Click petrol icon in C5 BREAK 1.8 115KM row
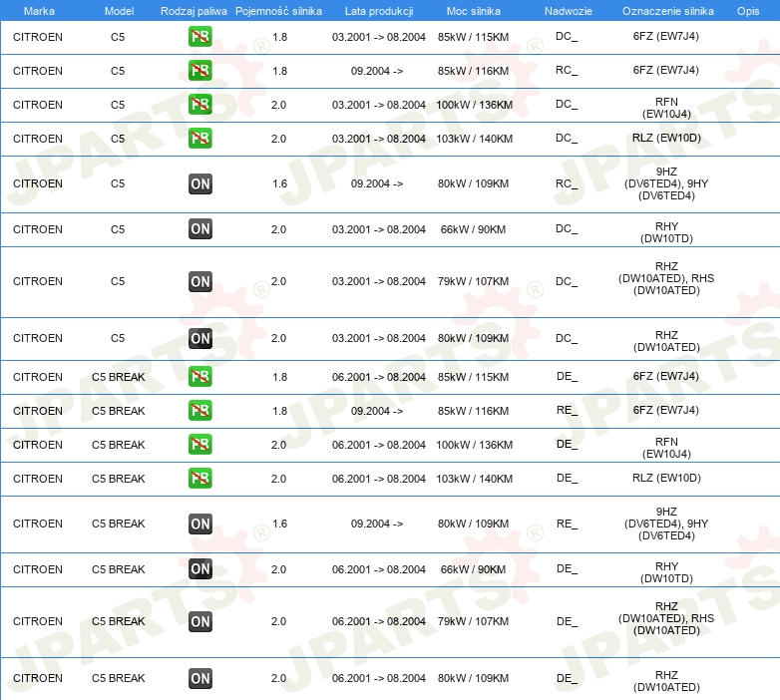 (x=199, y=377)
